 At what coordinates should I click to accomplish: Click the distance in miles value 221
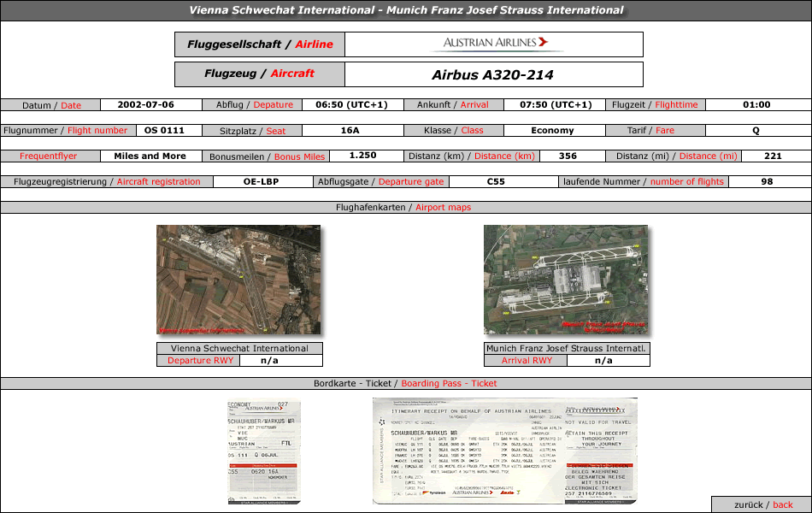click(774, 156)
